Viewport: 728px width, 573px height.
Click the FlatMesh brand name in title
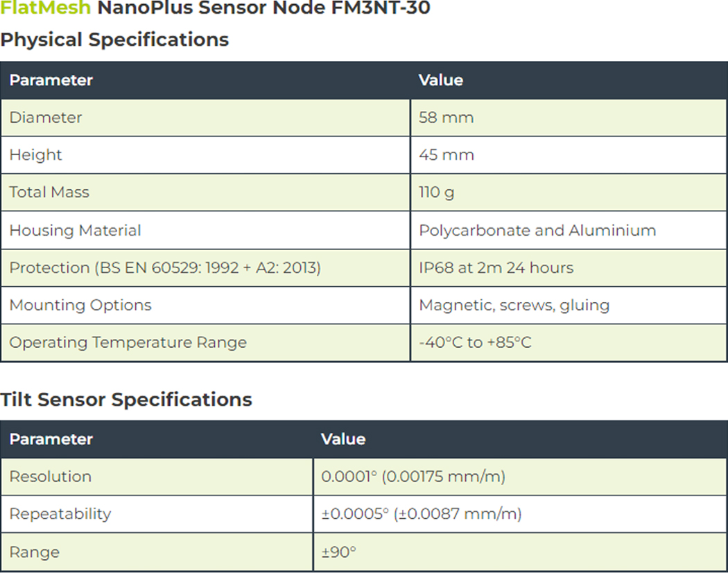pos(46,10)
